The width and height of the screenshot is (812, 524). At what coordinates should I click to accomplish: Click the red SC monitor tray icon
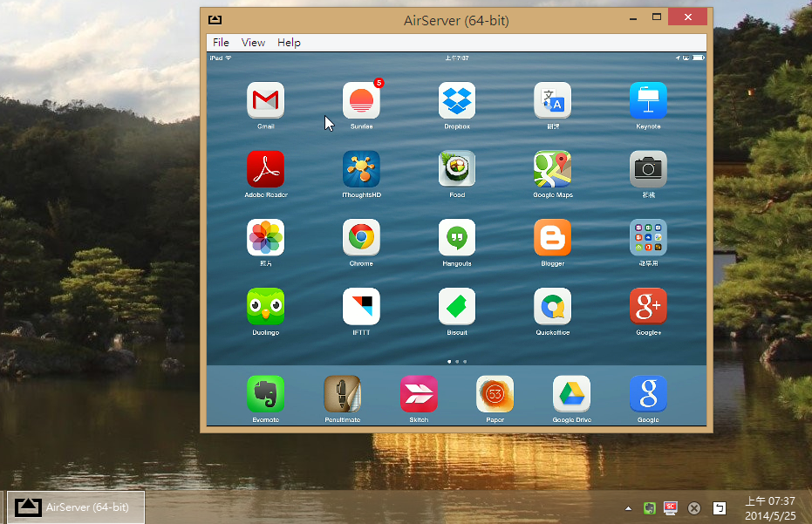click(671, 508)
